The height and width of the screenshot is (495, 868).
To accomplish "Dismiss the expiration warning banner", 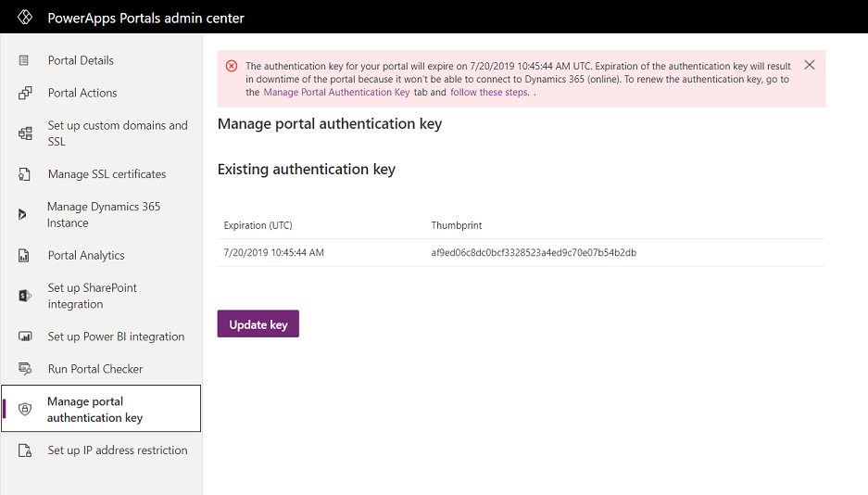I will coord(810,65).
